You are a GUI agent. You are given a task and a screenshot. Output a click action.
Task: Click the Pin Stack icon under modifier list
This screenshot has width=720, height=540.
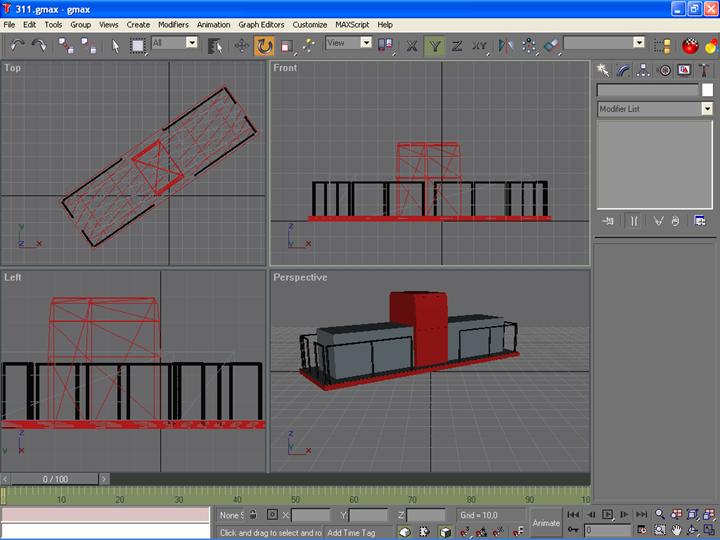(x=607, y=221)
